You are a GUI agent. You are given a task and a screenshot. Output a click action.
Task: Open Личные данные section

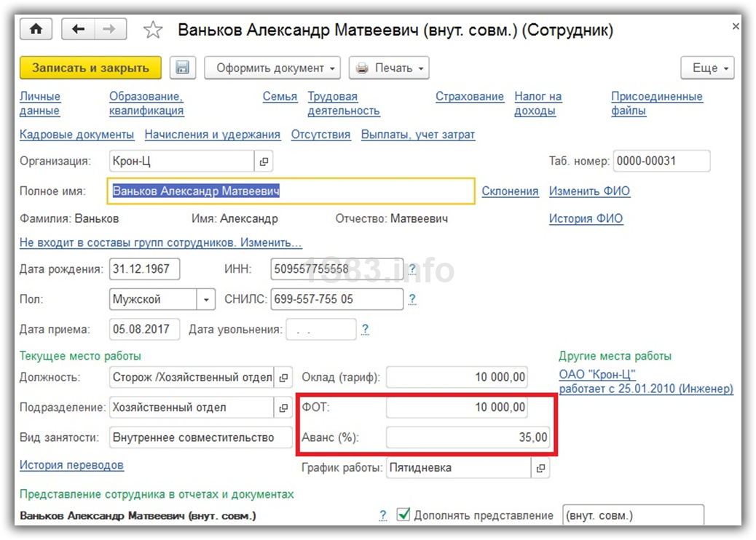tap(40, 103)
